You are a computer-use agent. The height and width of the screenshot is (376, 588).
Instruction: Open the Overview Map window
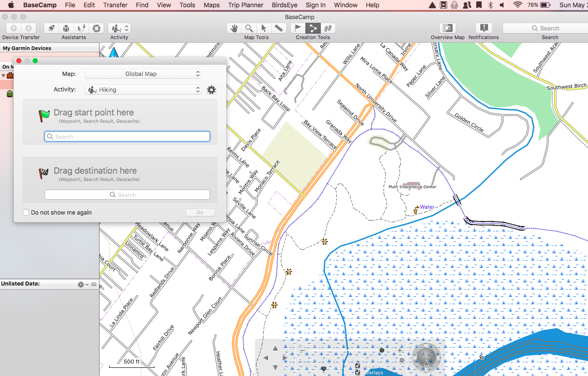click(x=448, y=28)
